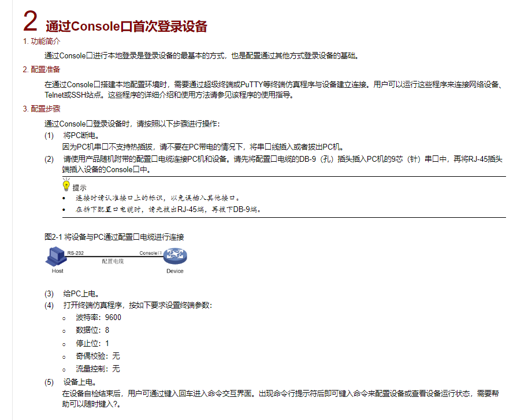Click parameter 停止位：1
Screen dimensions: 517x420
tap(92, 344)
